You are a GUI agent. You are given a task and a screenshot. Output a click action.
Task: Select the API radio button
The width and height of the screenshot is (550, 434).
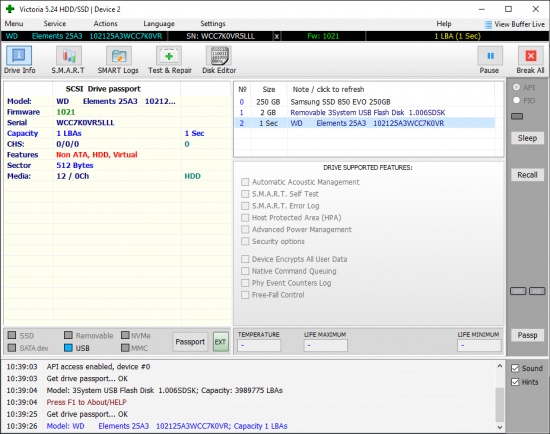516,87
